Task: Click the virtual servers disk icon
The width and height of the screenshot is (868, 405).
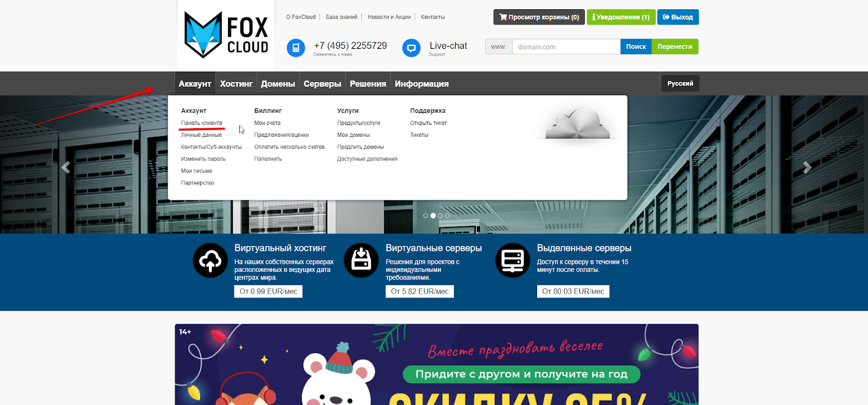Action: tap(361, 261)
